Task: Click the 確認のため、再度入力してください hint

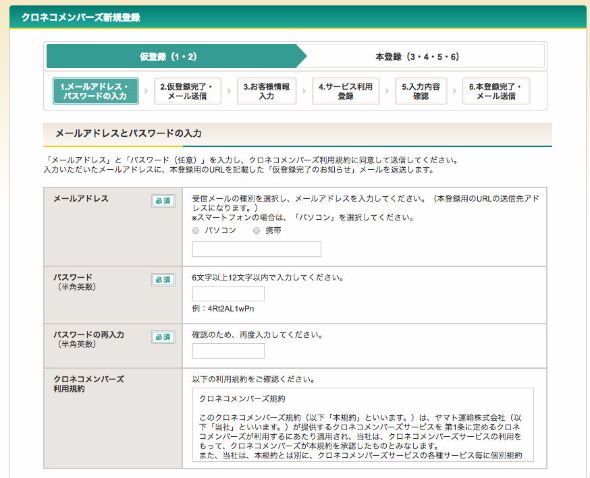Action: click(257, 335)
